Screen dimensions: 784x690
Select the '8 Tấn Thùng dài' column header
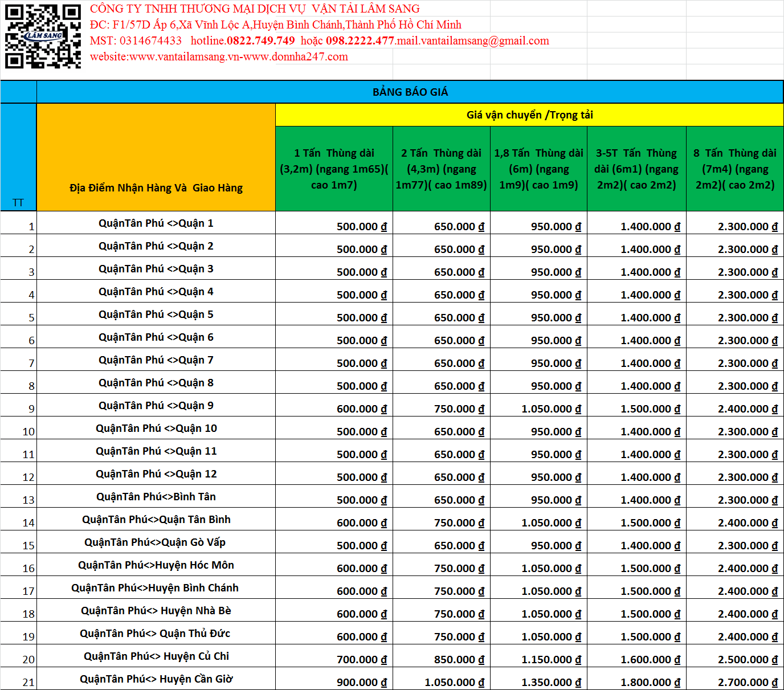tap(735, 169)
